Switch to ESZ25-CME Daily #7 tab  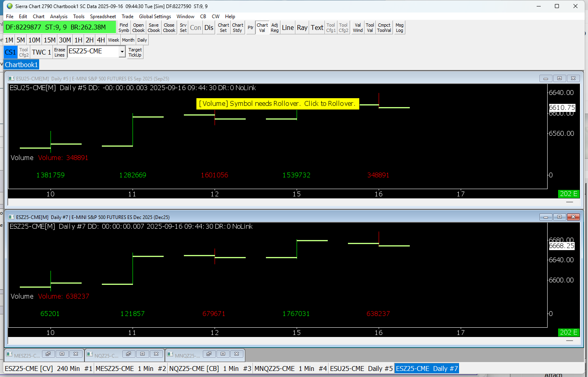pyautogui.click(x=427, y=369)
